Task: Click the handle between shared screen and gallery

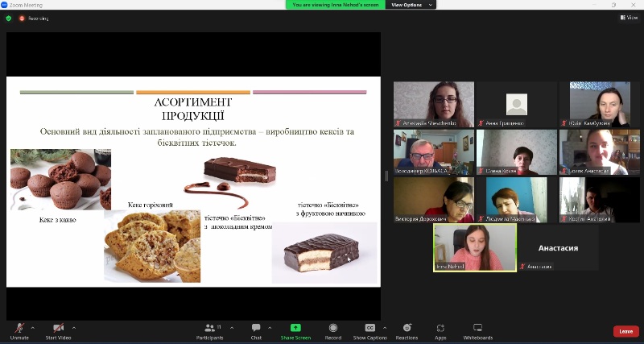Action: [x=386, y=176]
